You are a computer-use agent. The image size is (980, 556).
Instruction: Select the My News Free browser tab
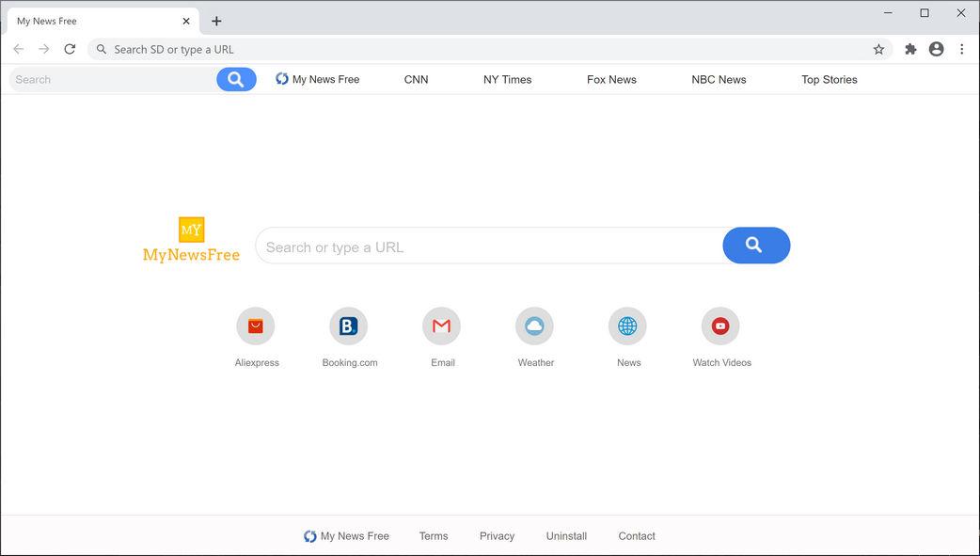pos(103,22)
